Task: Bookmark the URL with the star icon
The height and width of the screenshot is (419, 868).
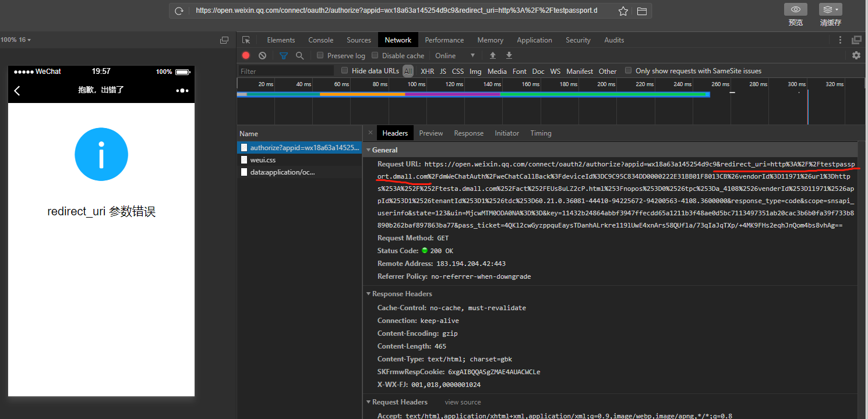Action: coord(623,11)
